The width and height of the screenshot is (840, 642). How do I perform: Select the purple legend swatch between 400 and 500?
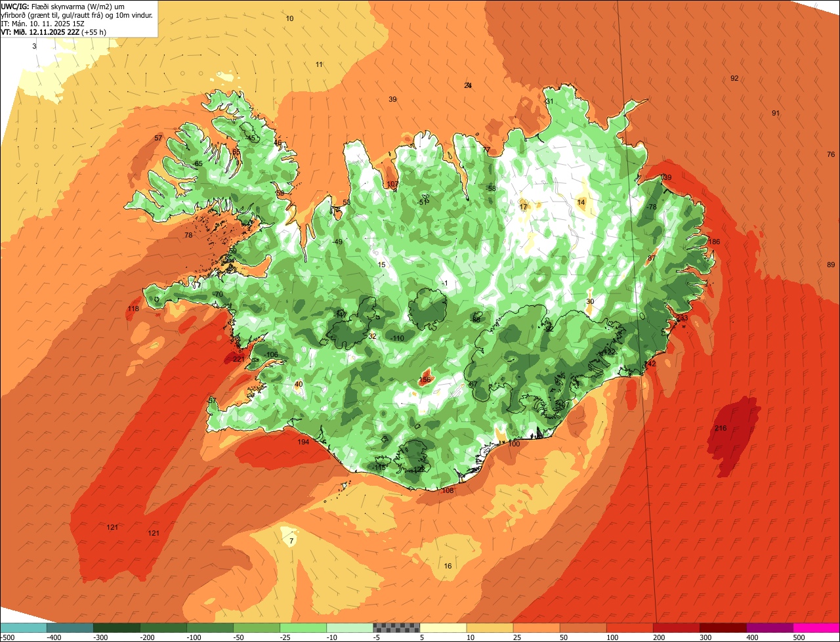tap(770, 628)
